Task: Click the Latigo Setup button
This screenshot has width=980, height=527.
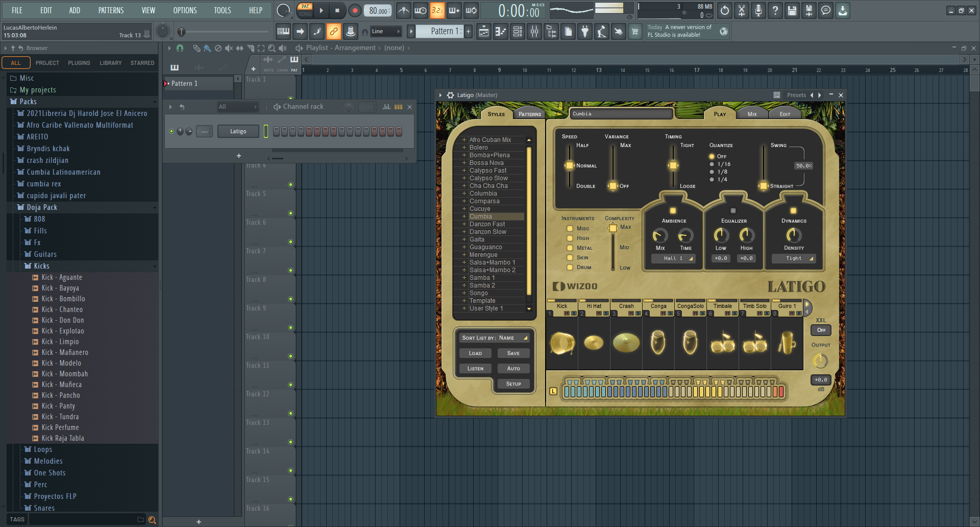Action: point(513,384)
